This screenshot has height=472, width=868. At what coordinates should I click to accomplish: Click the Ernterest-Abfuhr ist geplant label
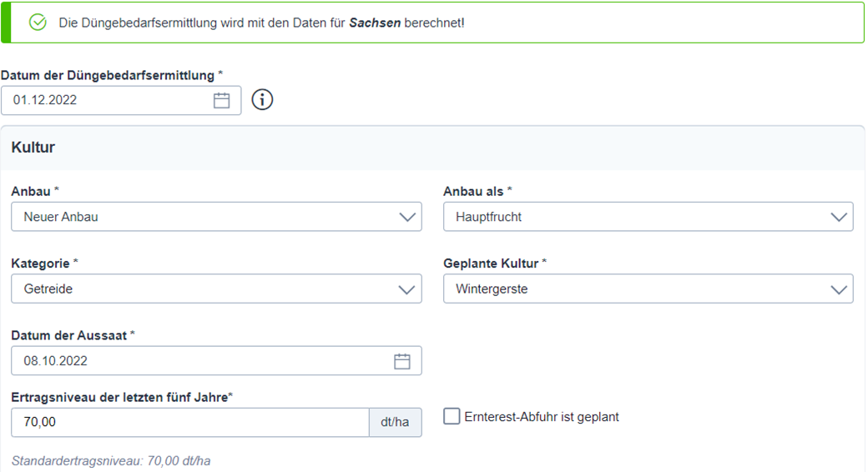pyautogui.click(x=542, y=417)
